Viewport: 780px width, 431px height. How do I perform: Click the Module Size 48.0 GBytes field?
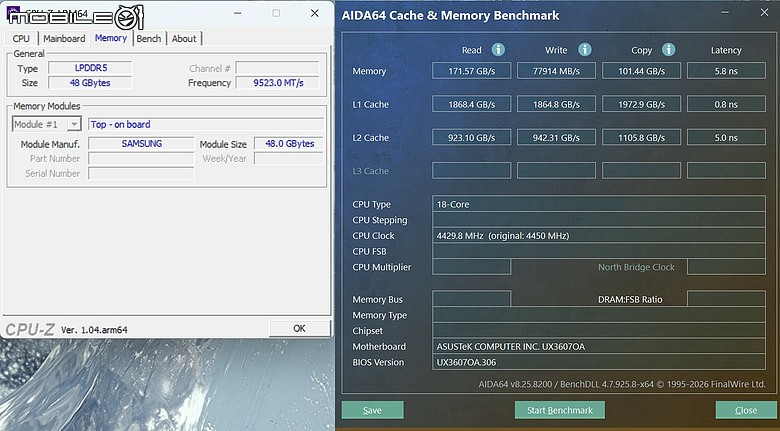click(x=289, y=143)
